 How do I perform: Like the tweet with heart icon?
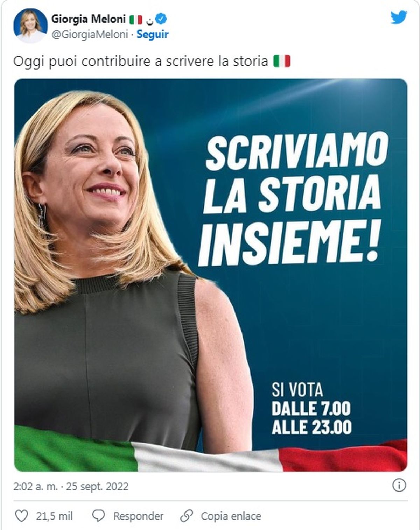pos(22,516)
